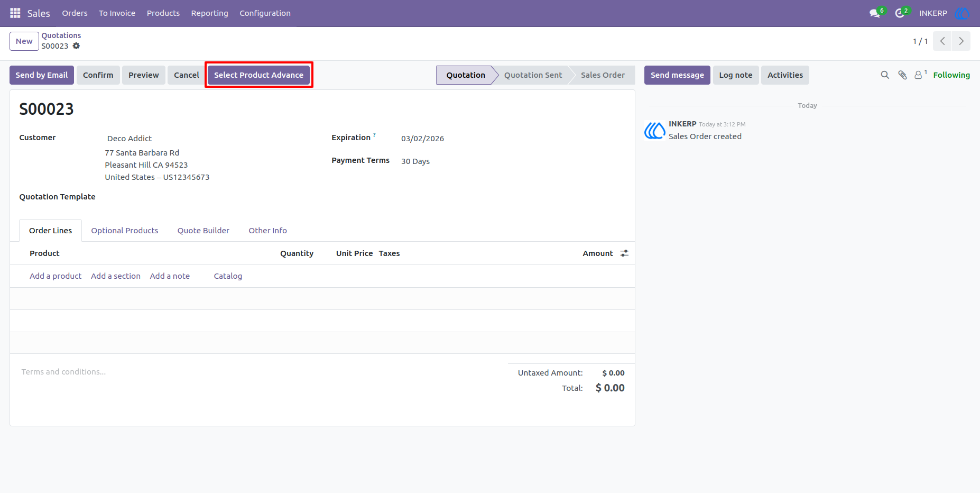Open the Configuration menu
980x493 pixels.
[x=265, y=13]
